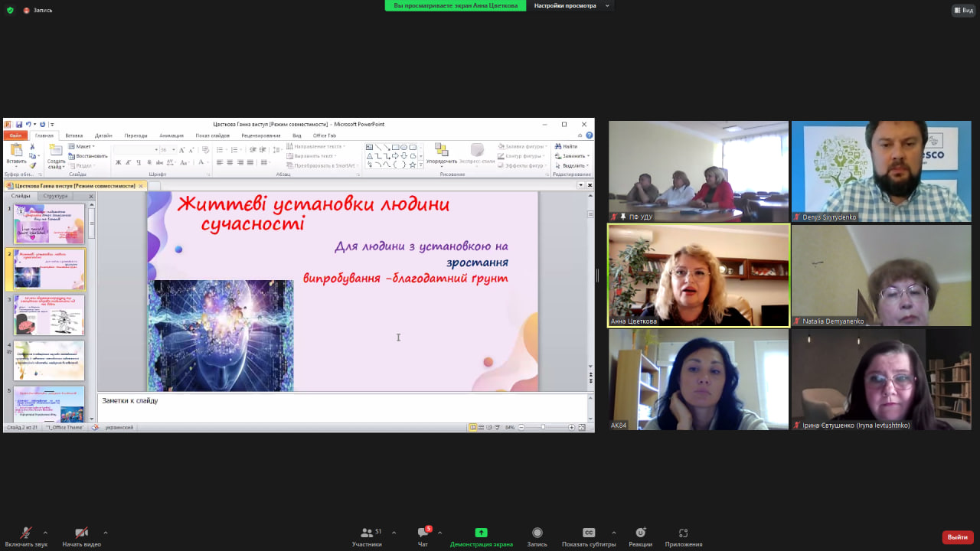Screen dimensions: 980x551
Task: Unmute microphone via Включить звук
Action: 26,533
